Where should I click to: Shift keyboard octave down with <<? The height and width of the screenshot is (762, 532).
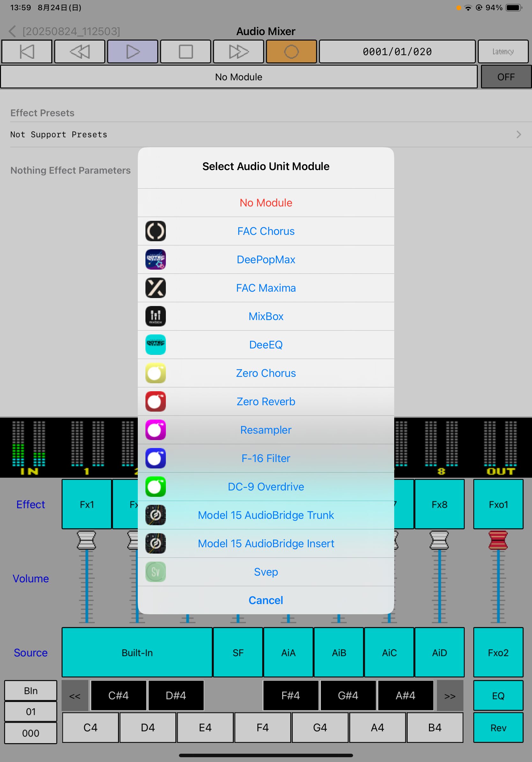click(x=75, y=696)
